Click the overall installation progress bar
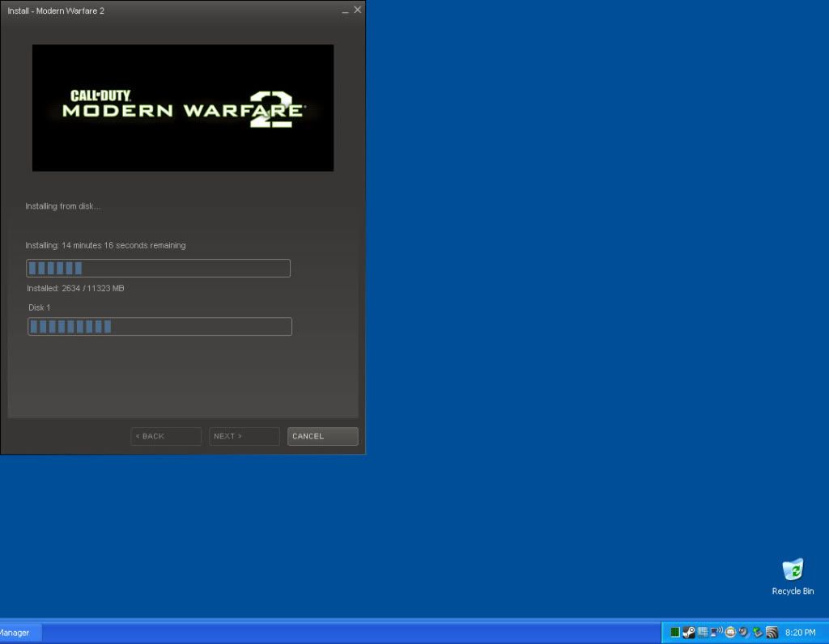The width and height of the screenshot is (829, 644). [159, 269]
